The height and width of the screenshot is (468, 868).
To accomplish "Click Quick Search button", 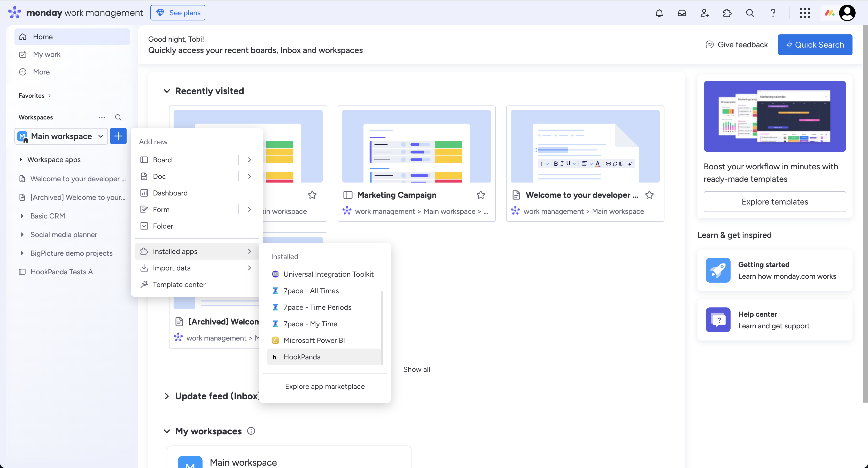I will click(x=815, y=45).
